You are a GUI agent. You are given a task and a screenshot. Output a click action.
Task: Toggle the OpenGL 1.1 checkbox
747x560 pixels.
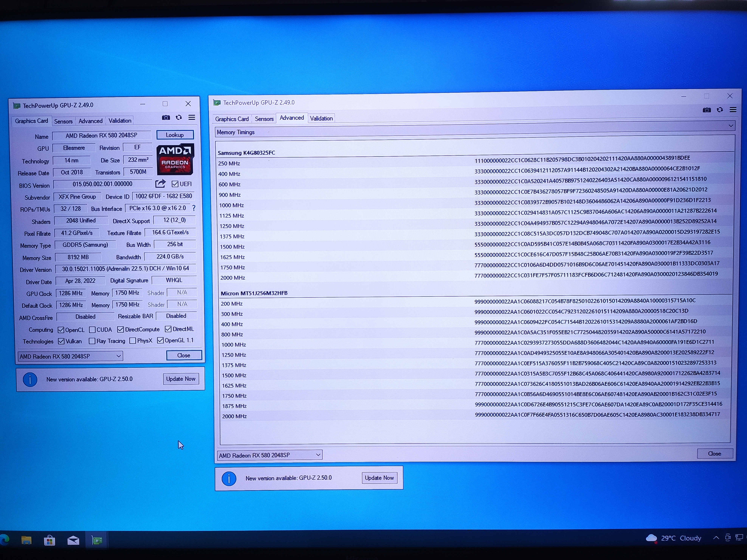click(x=160, y=340)
